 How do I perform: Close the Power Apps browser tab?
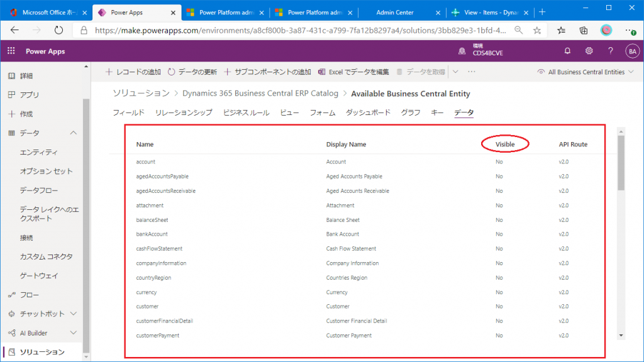point(173,13)
